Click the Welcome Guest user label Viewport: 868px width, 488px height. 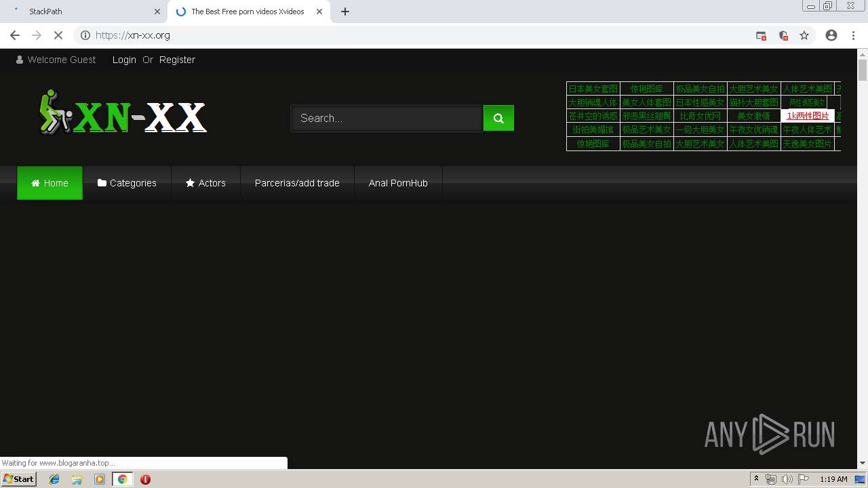[x=56, y=60]
